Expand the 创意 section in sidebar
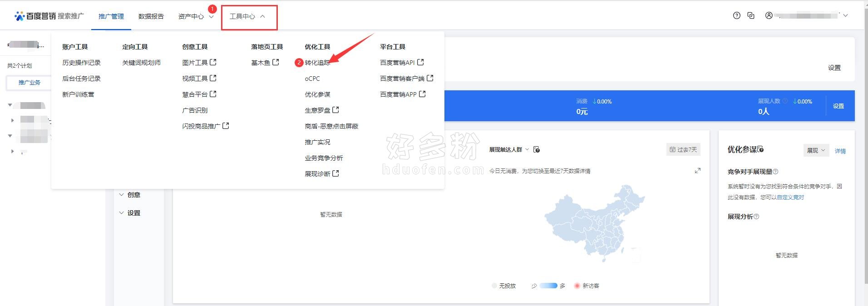 pyautogui.click(x=129, y=195)
